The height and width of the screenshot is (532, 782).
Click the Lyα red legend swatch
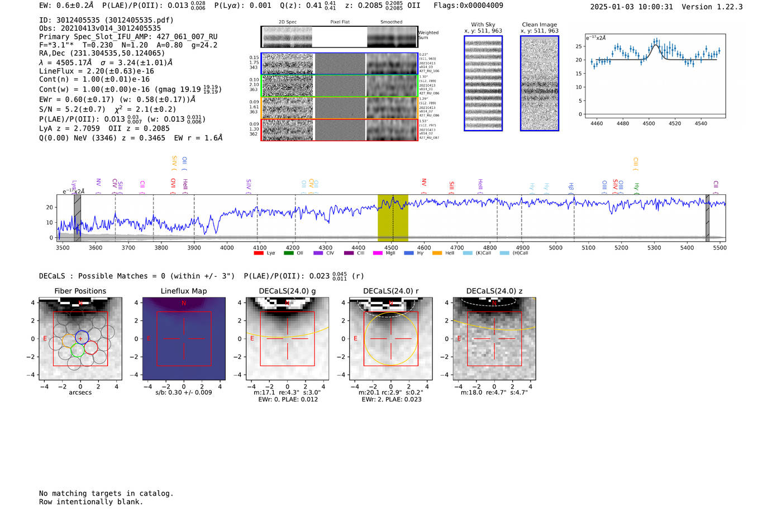pyautogui.click(x=258, y=253)
